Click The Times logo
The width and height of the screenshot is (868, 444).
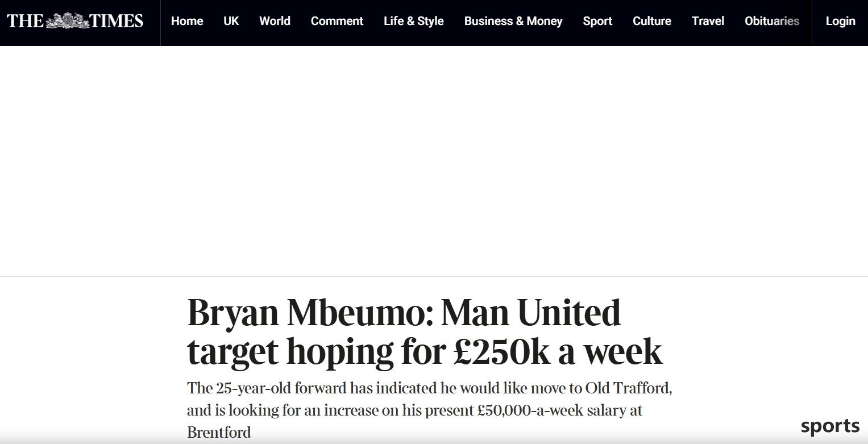point(75,21)
